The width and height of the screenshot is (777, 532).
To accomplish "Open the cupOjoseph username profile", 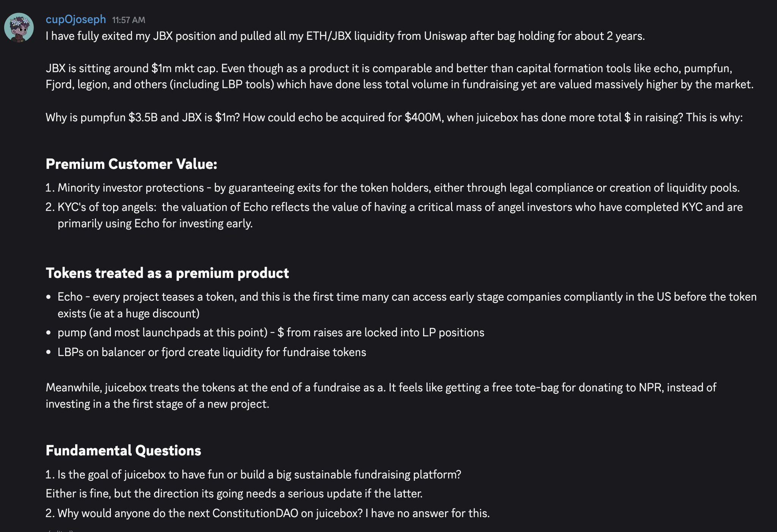I will (75, 19).
